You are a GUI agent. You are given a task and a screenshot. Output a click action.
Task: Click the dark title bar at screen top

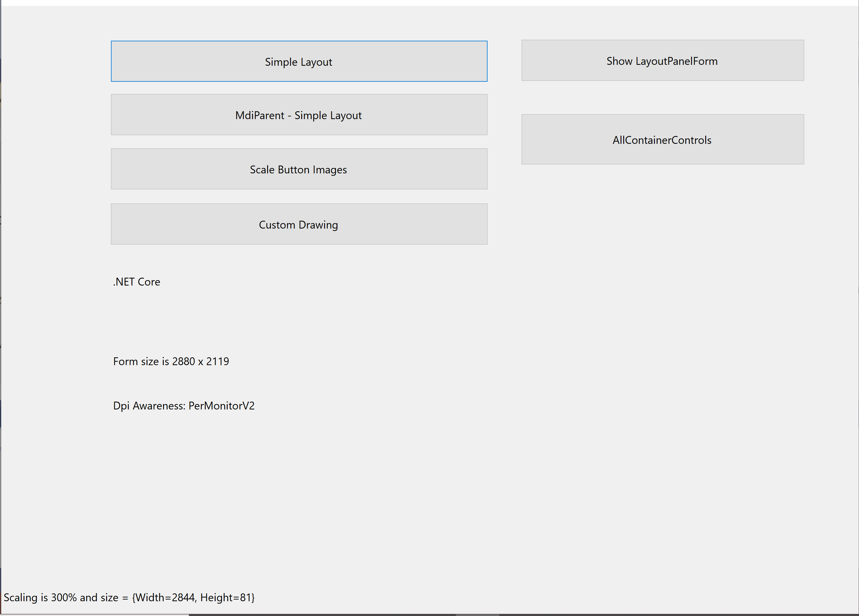click(429, 3)
